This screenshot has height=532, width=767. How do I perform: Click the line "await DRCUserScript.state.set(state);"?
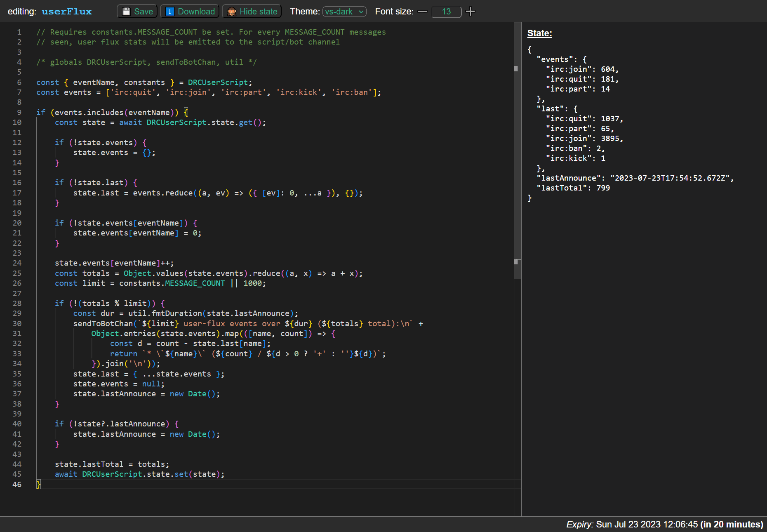pos(140,474)
